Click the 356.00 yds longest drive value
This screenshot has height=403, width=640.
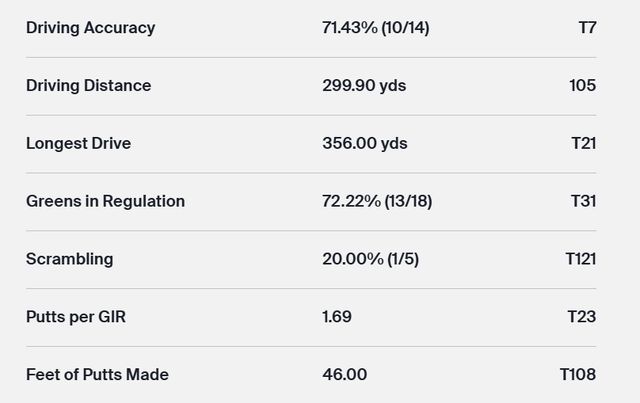tap(364, 144)
